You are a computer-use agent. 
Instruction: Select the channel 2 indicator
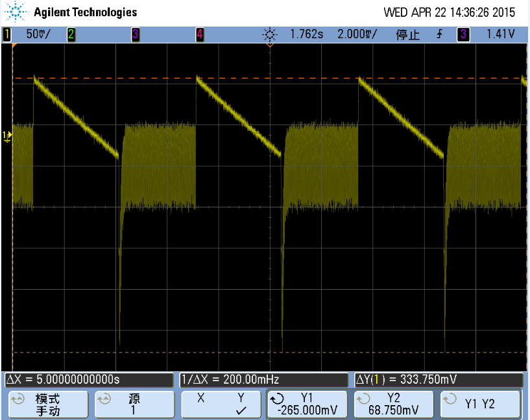(x=71, y=34)
